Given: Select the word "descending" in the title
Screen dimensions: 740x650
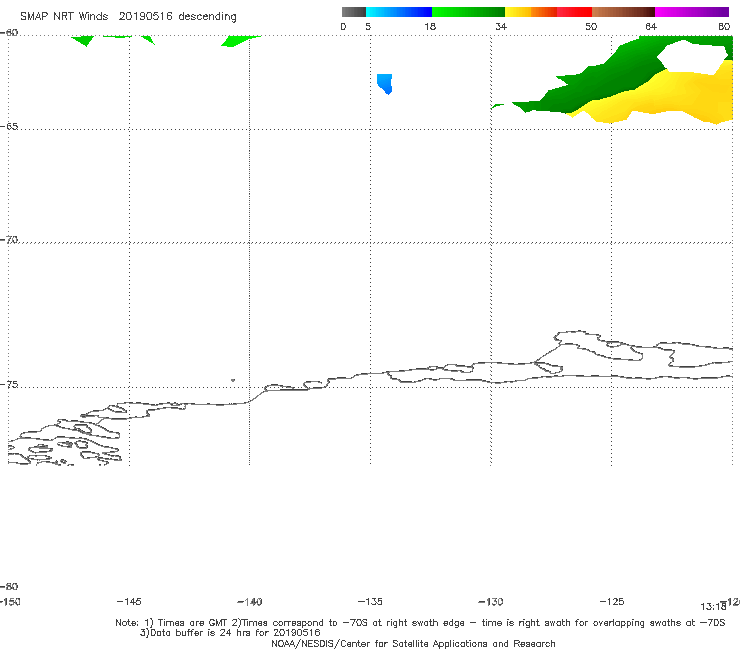Looking at the screenshot, I should pos(207,17).
